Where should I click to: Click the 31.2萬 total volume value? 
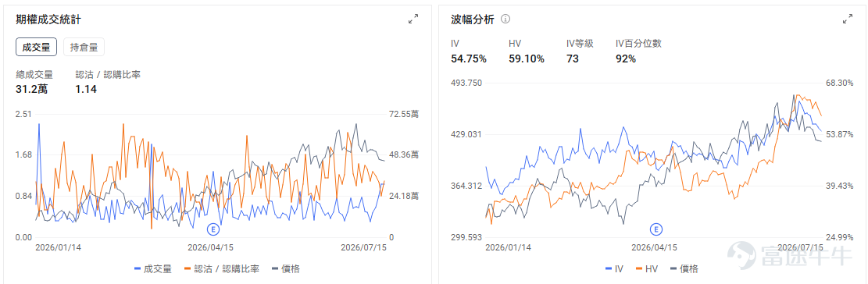[31, 88]
